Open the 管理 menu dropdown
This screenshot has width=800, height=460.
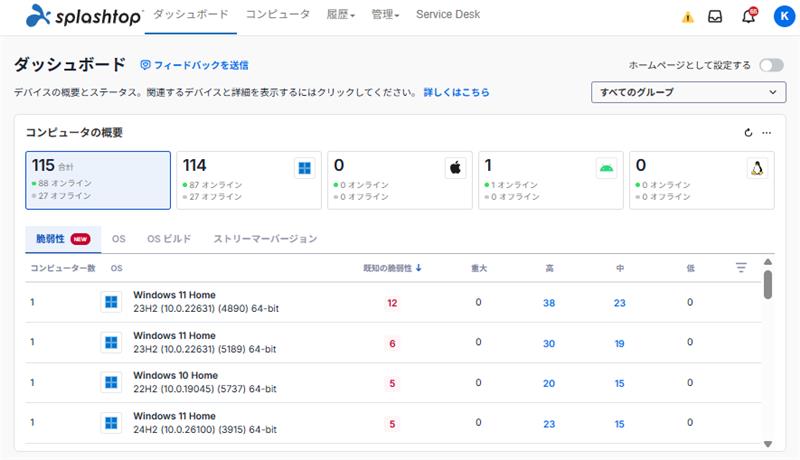(384, 15)
